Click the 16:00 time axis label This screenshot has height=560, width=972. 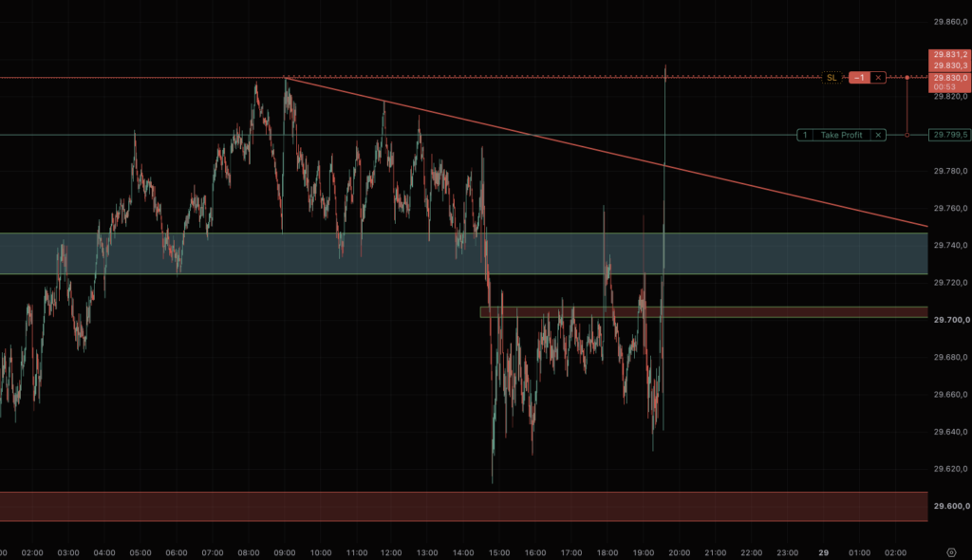pyautogui.click(x=535, y=552)
